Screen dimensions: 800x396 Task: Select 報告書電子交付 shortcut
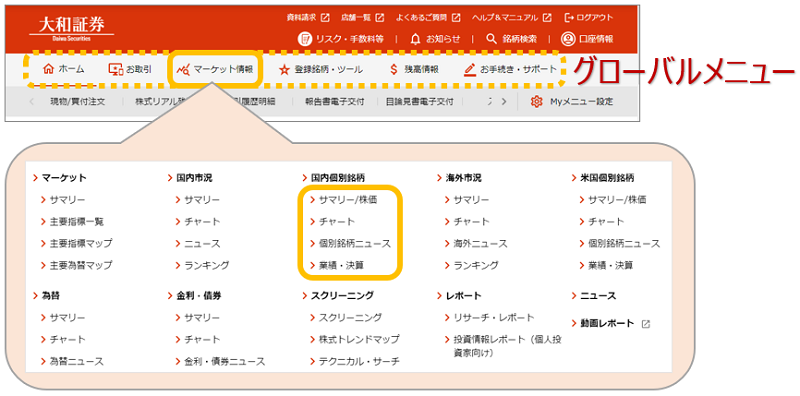pos(335,102)
